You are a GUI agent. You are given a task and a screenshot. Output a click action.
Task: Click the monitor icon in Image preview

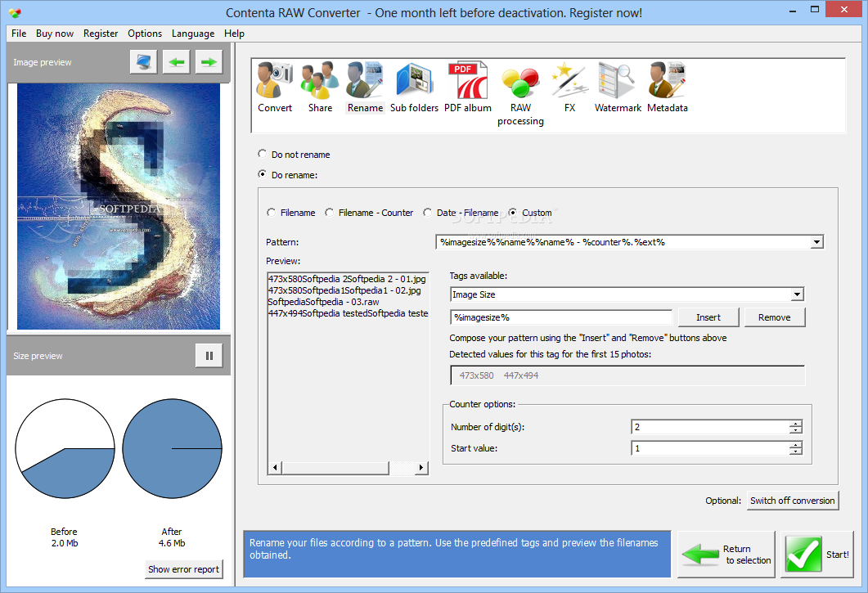click(x=144, y=62)
